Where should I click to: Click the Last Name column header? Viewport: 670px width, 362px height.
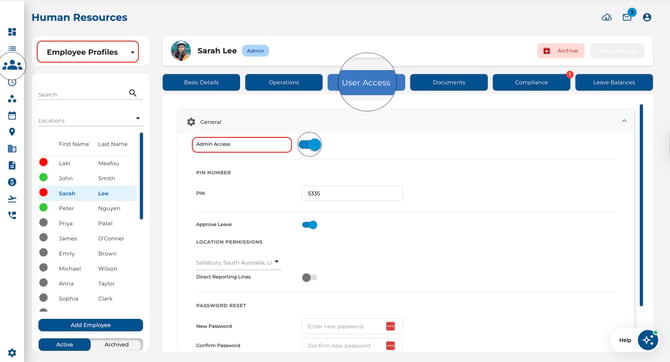(x=113, y=144)
